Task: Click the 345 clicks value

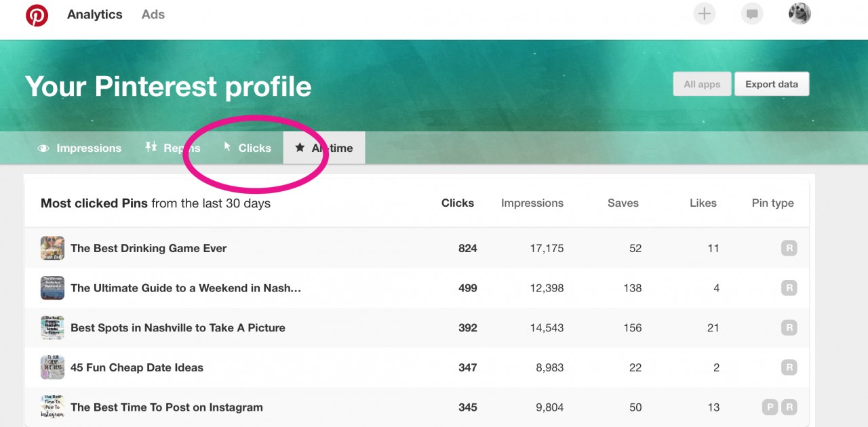Action: [468, 407]
